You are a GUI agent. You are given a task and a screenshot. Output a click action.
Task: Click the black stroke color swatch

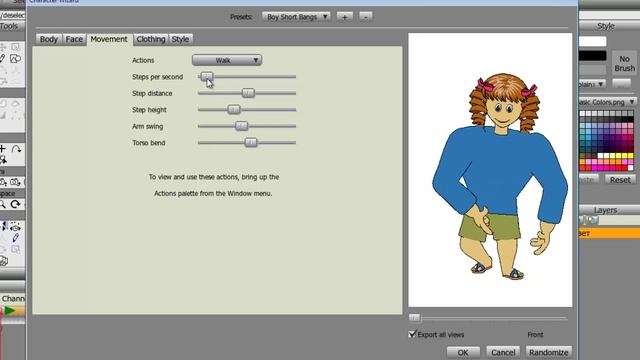593,56
